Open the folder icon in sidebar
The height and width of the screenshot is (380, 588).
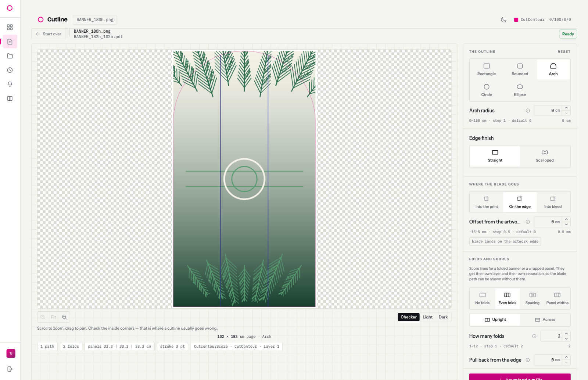click(10, 56)
